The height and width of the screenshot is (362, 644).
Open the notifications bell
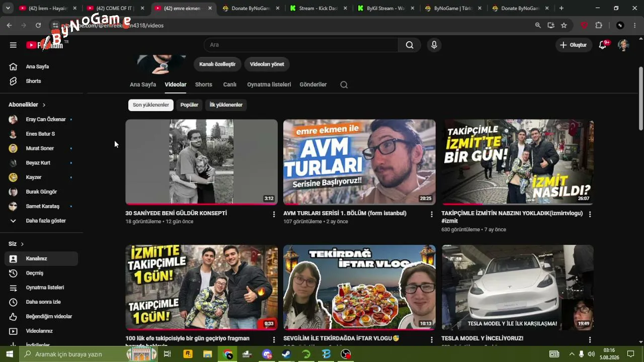[603, 45]
